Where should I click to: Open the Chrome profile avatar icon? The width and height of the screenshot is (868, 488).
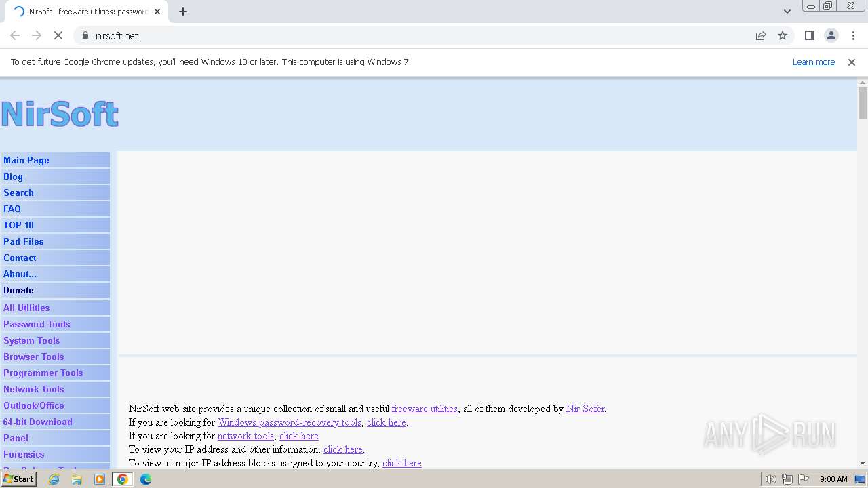tap(831, 35)
